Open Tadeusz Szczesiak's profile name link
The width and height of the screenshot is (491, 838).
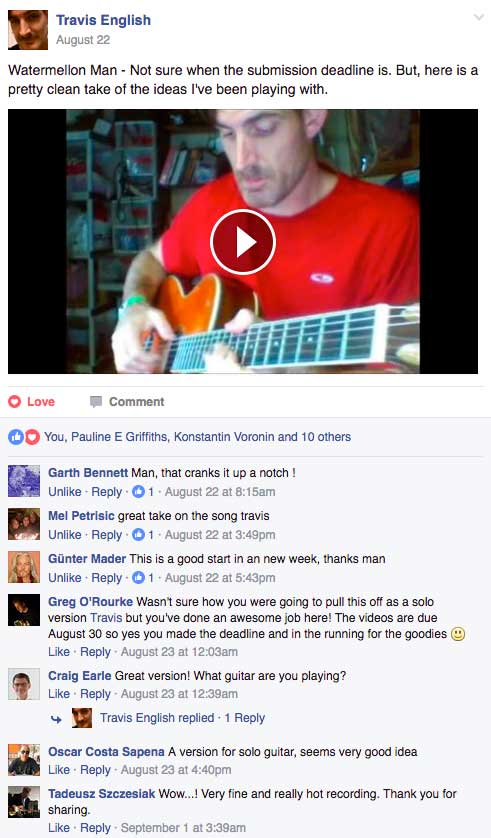102,794
